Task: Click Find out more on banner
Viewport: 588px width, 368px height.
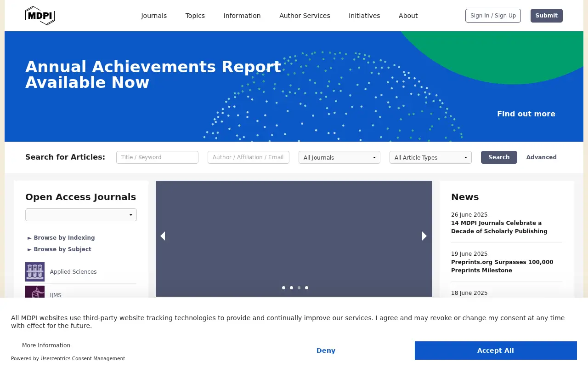Action: point(526,114)
